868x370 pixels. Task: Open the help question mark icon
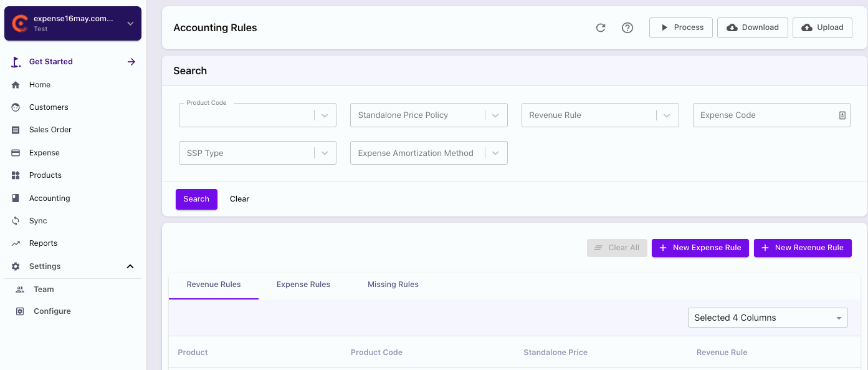point(627,27)
